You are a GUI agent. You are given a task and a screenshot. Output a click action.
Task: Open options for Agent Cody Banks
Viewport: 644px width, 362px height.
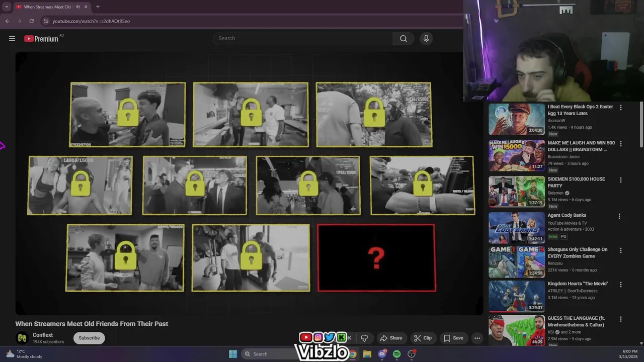click(619, 216)
